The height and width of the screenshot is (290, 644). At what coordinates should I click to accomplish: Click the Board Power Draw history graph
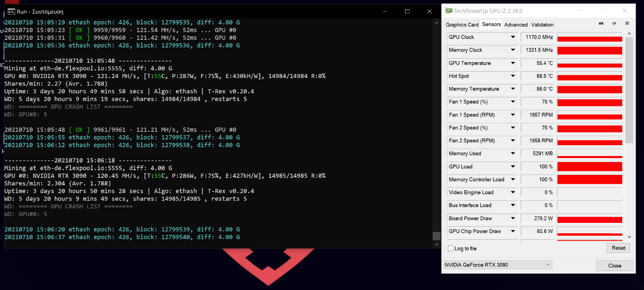point(590,218)
